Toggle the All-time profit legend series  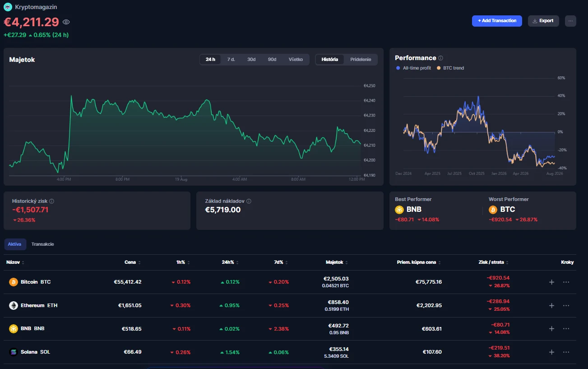coord(414,68)
